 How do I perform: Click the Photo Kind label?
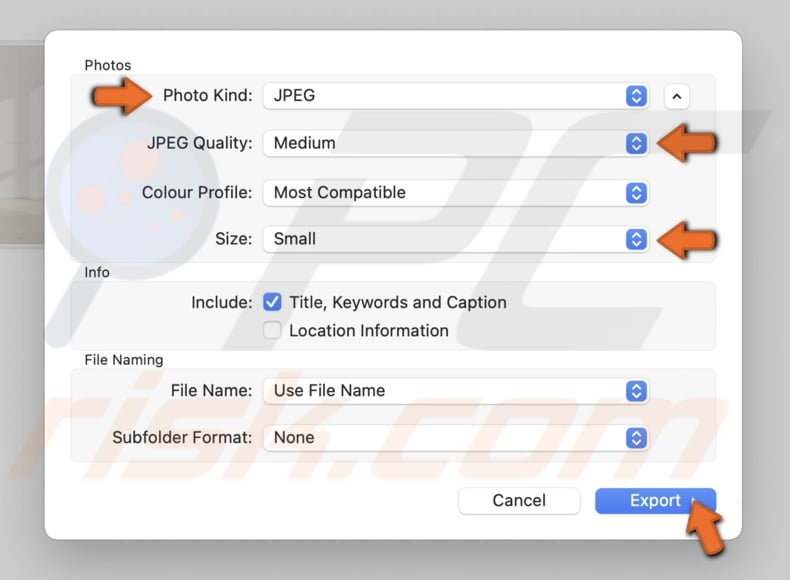click(x=208, y=95)
